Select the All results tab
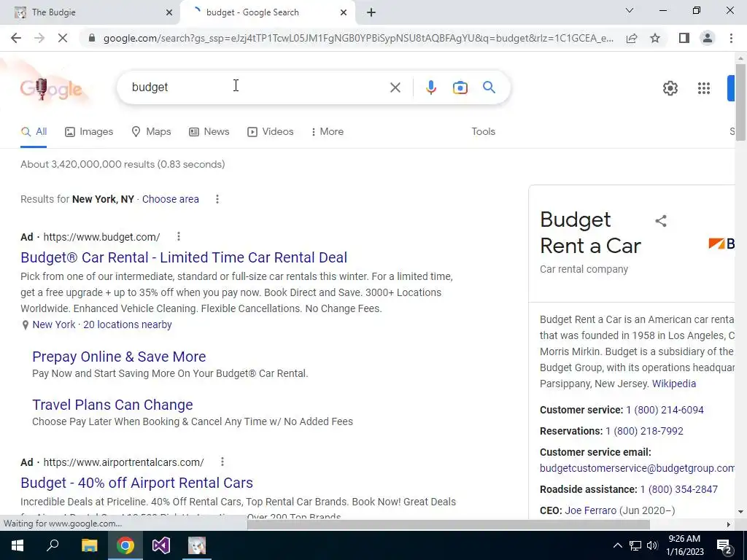The height and width of the screenshot is (560, 747). click(34, 131)
